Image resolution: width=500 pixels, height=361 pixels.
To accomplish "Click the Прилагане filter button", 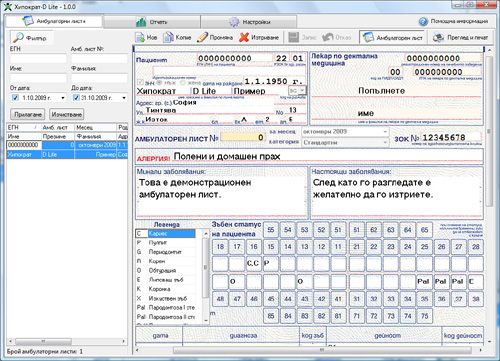I will (28, 114).
